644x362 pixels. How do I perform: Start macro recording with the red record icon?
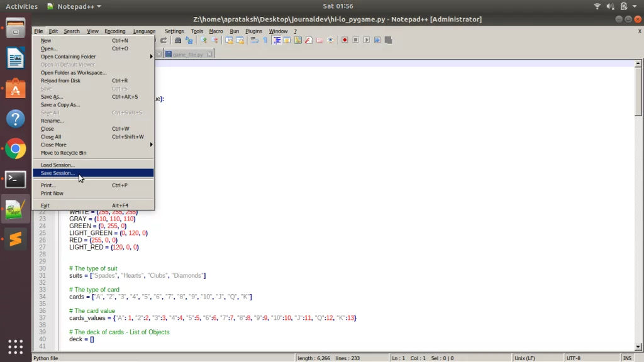(x=345, y=40)
